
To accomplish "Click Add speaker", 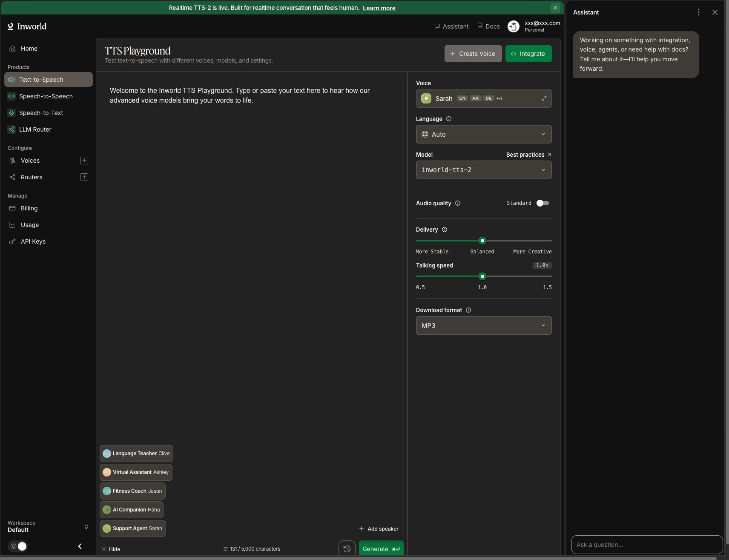I will (379, 528).
